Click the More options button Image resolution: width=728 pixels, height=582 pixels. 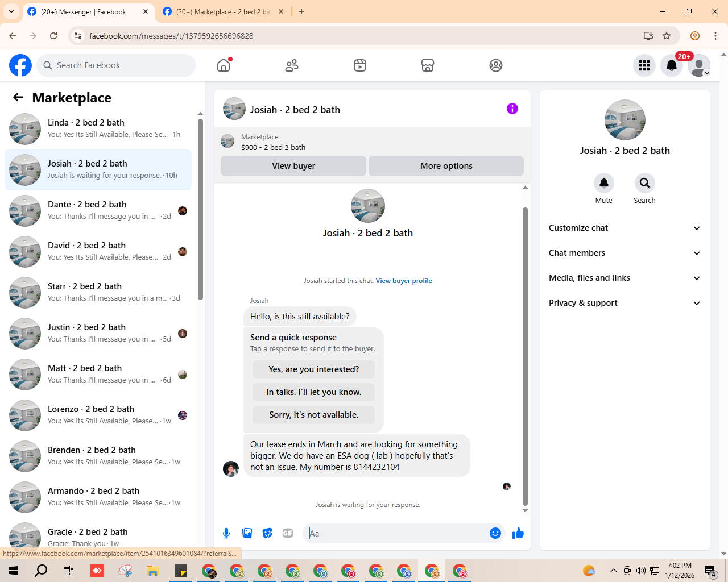pyautogui.click(x=446, y=166)
